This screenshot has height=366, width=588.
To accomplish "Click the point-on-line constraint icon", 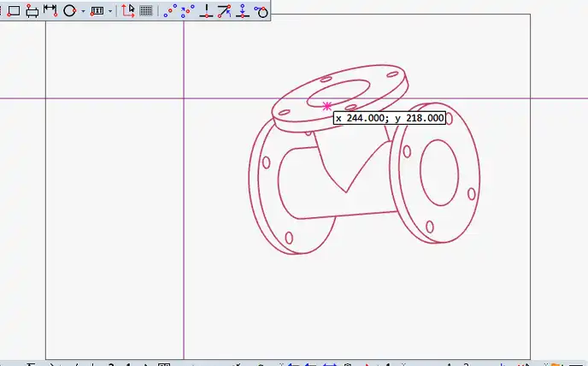I will point(243,11).
